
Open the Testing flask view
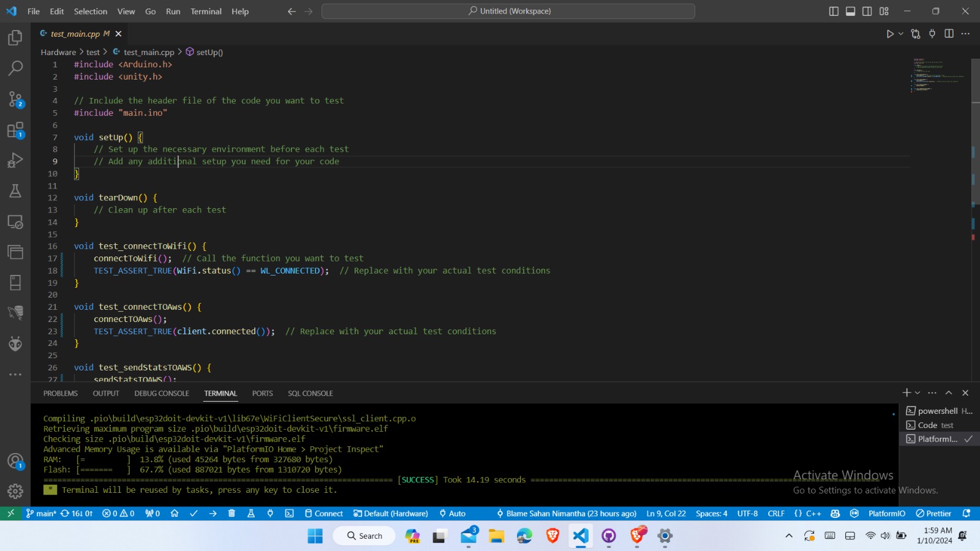click(x=15, y=191)
